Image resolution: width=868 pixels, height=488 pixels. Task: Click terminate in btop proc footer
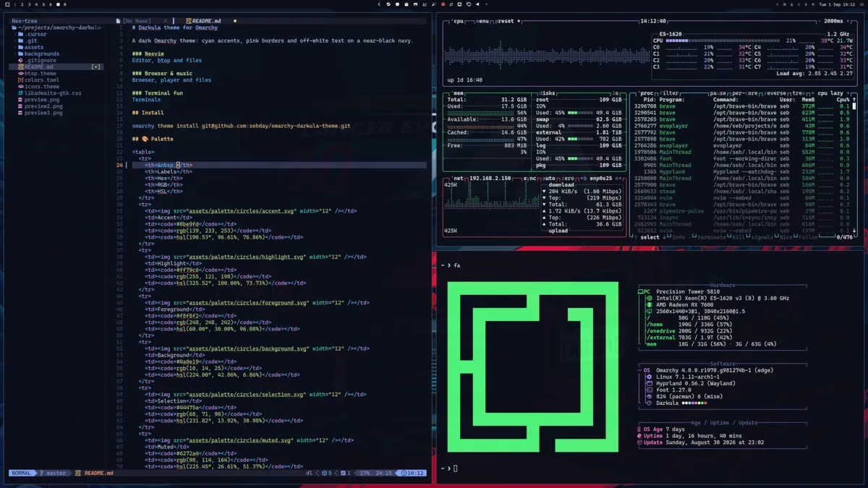click(x=711, y=237)
